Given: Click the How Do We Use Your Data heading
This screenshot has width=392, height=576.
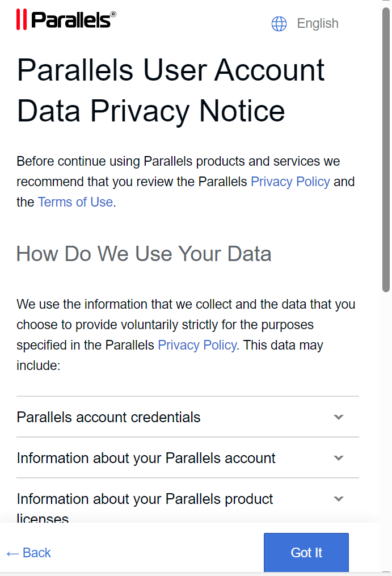Looking at the screenshot, I should click(x=144, y=254).
